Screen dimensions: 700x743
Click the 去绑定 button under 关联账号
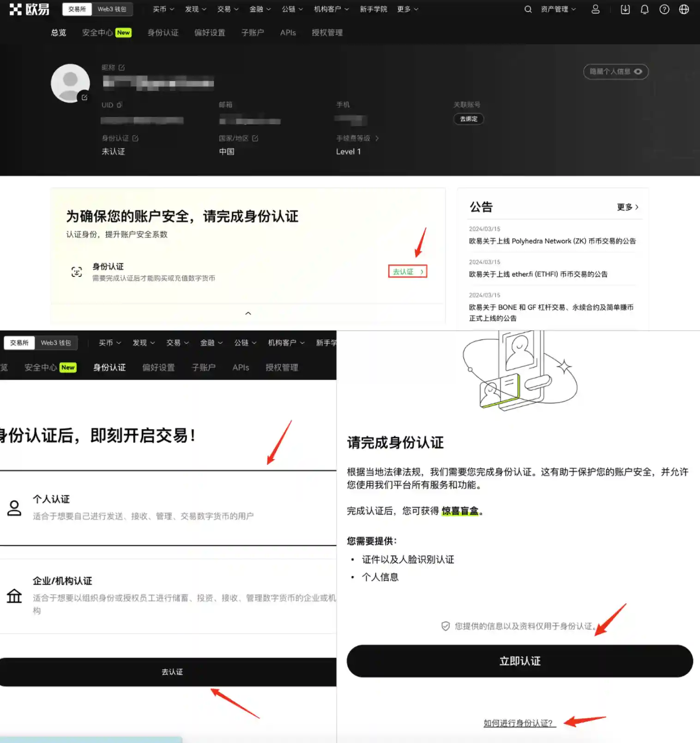pyautogui.click(x=469, y=119)
